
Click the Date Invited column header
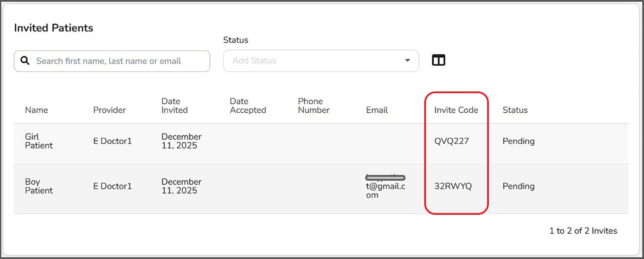(174, 105)
